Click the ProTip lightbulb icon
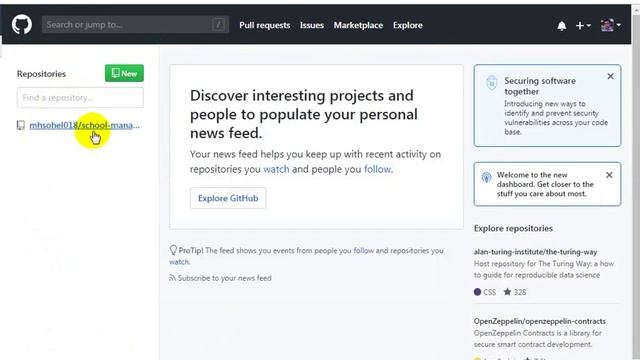Image resolution: width=640 pixels, height=360 pixels. [x=173, y=250]
